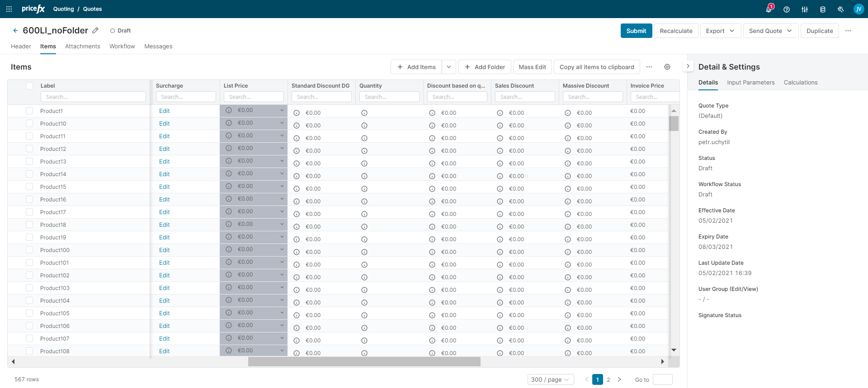Open the JV user avatar menu

[x=859, y=9]
